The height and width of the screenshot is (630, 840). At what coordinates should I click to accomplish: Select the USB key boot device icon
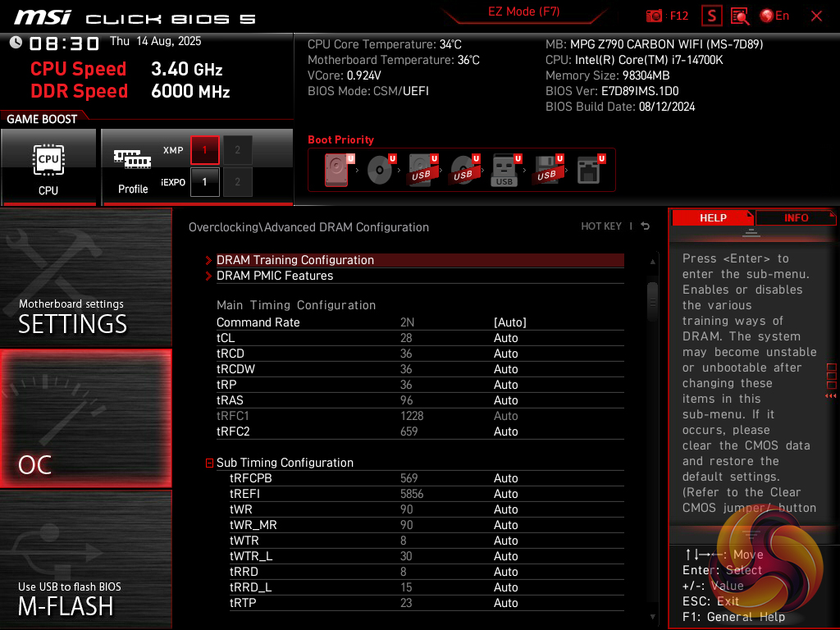(504, 170)
